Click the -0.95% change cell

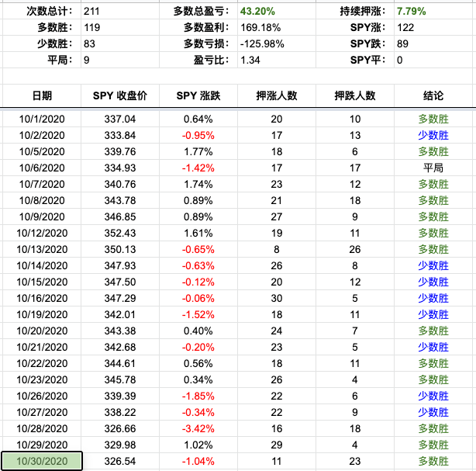point(198,136)
